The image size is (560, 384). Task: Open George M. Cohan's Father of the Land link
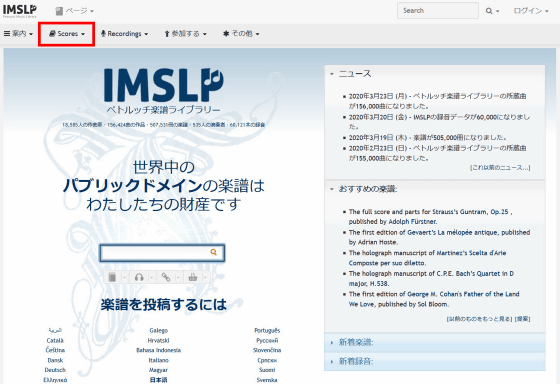pos(434,299)
